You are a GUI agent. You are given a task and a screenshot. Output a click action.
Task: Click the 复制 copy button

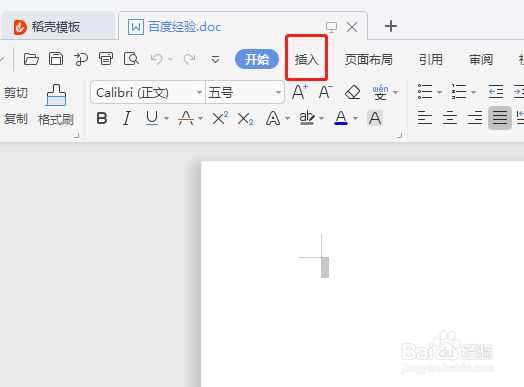point(15,119)
